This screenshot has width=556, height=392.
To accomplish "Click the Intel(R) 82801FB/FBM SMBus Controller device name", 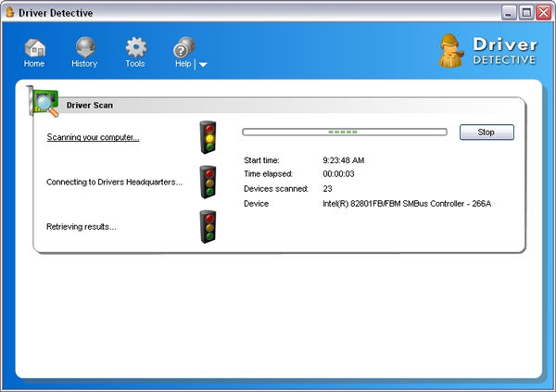I will point(407,204).
